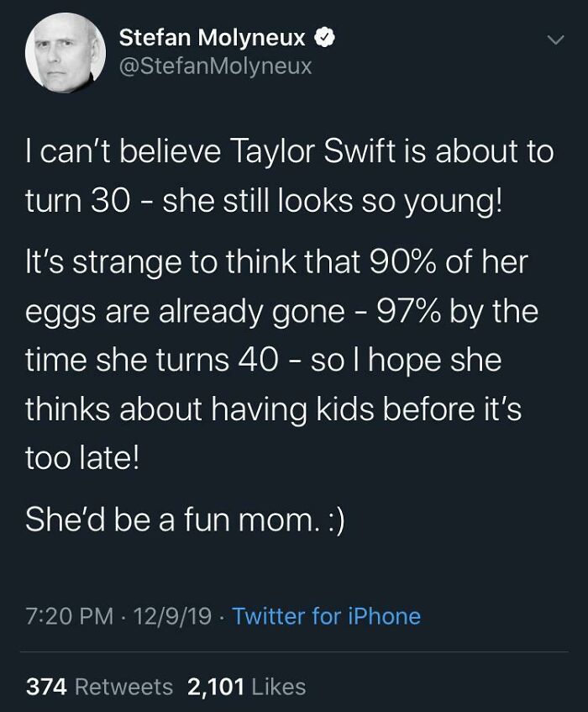588x712 pixels.
Task: Click the "It's strange to think" line
Action: pyautogui.click(x=276, y=262)
